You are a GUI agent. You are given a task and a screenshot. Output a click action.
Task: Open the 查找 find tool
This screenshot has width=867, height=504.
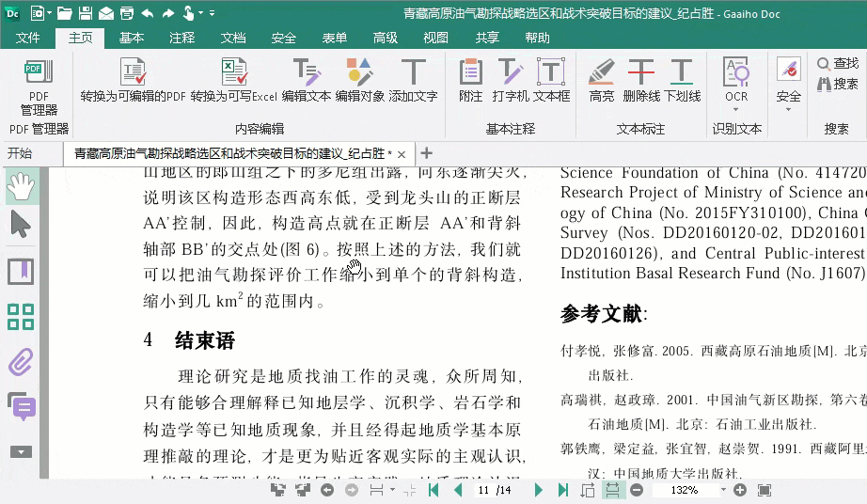[838, 64]
